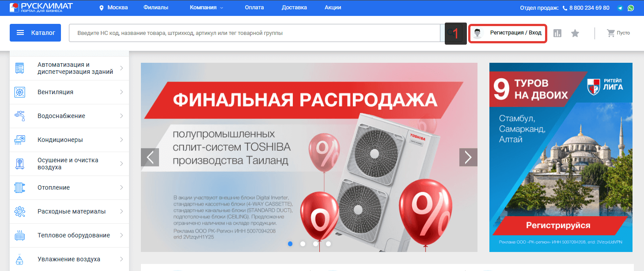Expand the Расходные материалы chevron
The image size is (644, 271).
[x=121, y=211]
